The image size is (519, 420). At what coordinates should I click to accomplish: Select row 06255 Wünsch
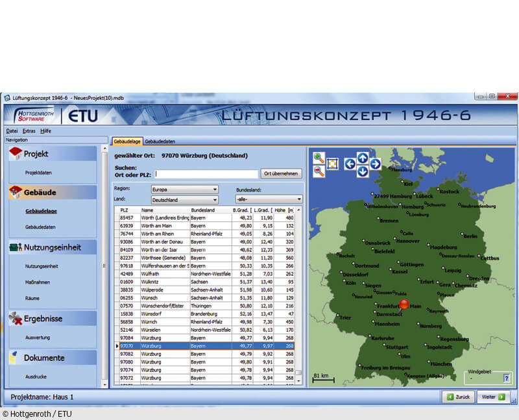pos(204,298)
